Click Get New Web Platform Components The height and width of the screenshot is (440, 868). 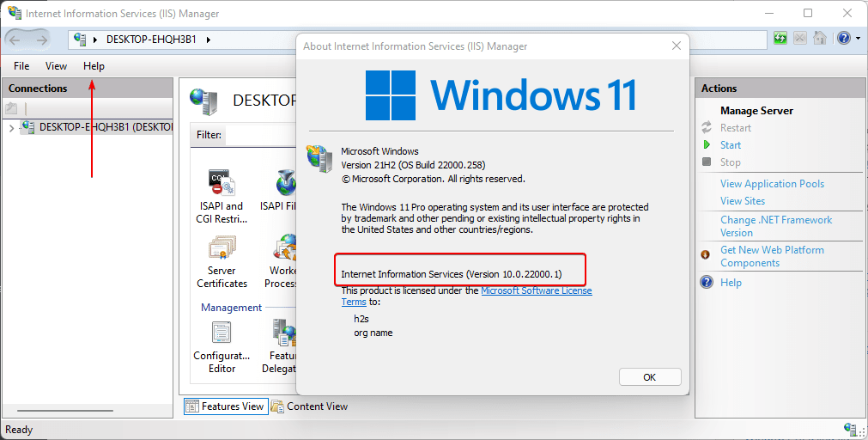(x=772, y=256)
